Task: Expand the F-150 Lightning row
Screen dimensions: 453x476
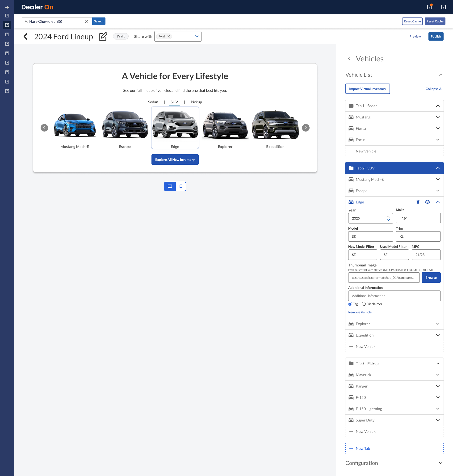Action: (x=438, y=409)
